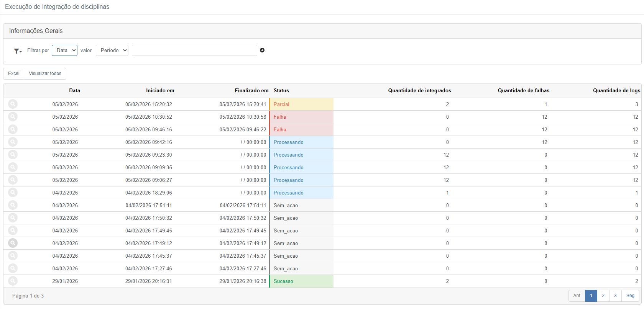Open details of the Parcial status row
644x309 pixels.
[13, 104]
